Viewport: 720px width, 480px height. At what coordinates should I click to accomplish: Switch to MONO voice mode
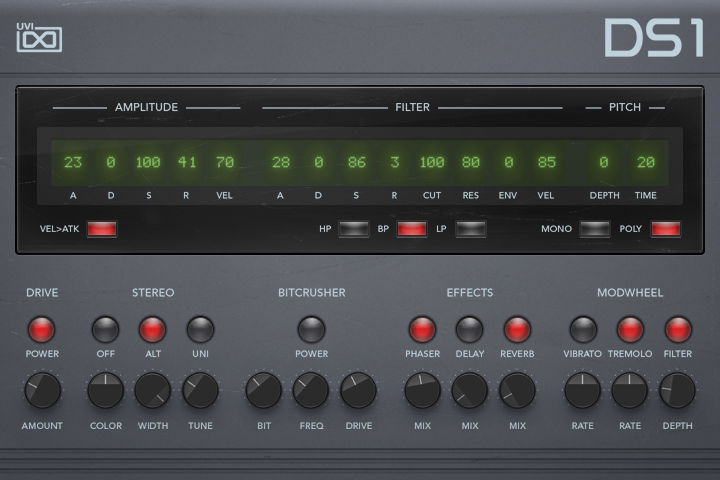pyautogui.click(x=595, y=229)
